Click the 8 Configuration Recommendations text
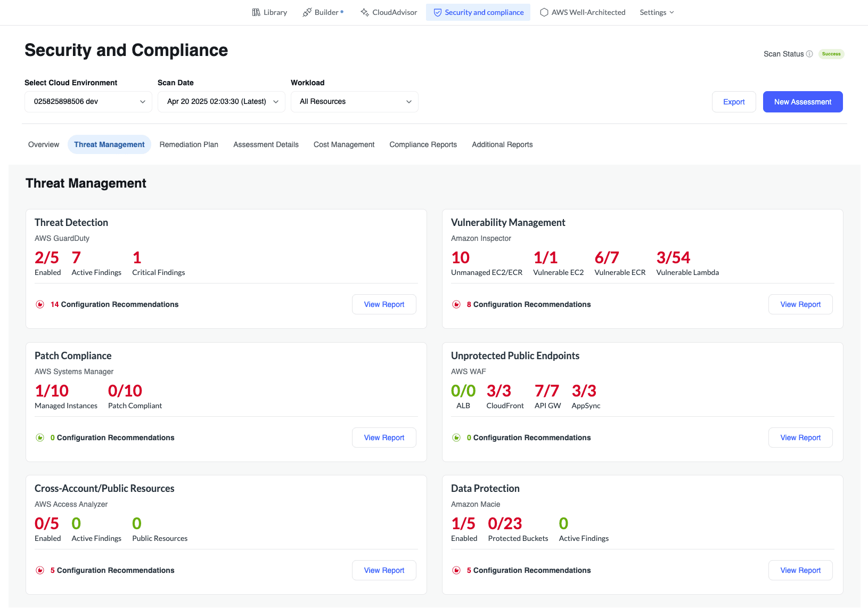 pyautogui.click(x=529, y=304)
